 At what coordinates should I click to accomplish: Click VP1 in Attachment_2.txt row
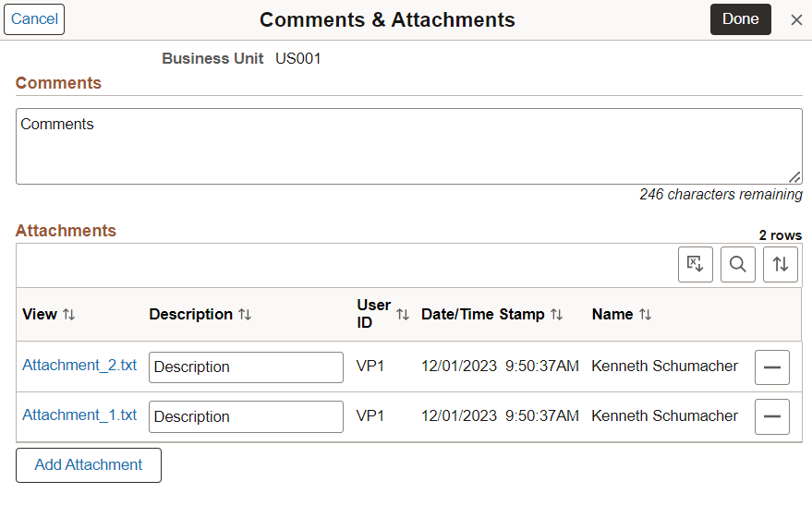(370, 366)
